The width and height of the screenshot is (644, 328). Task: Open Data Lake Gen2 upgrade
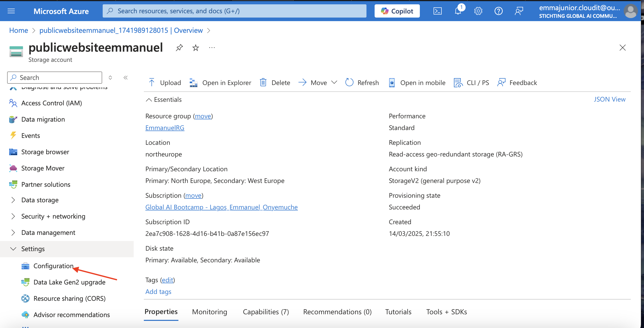[69, 282]
